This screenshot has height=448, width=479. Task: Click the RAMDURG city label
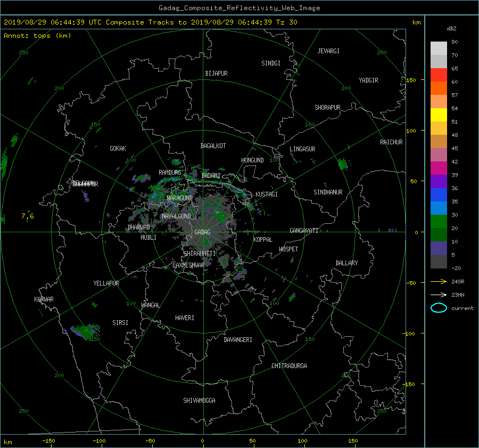(x=170, y=173)
